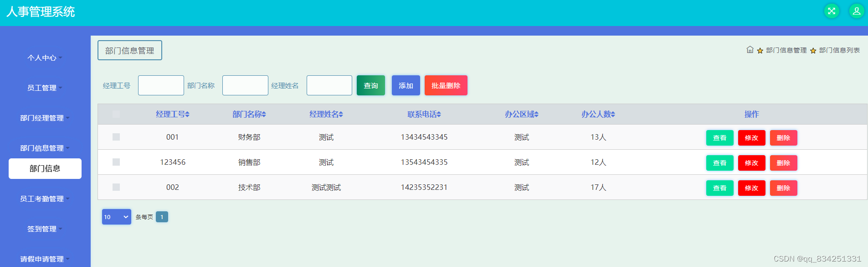Screen dimensions: 868x267
Task: Click the 12人 office headcount cell
Action: coord(598,162)
